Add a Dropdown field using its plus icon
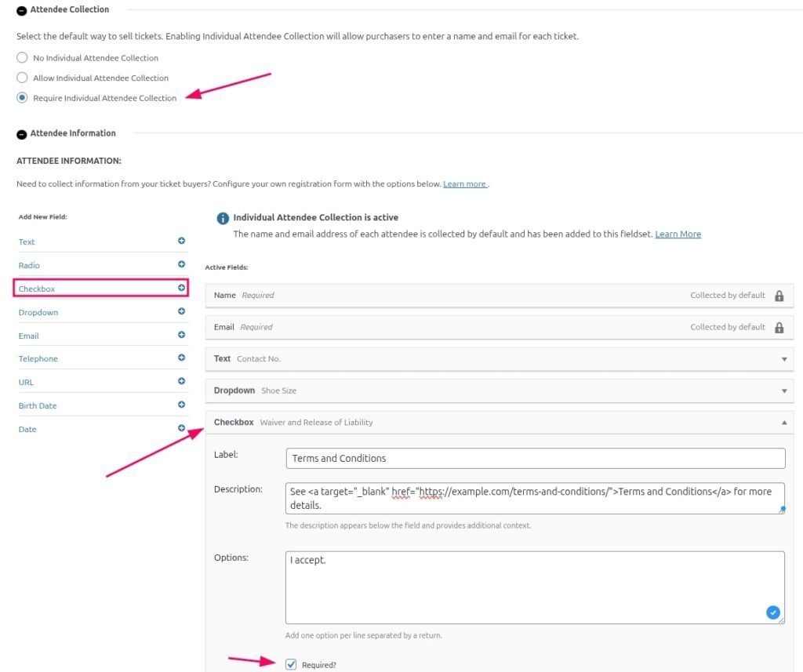803x672 pixels. tap(181, 311)
